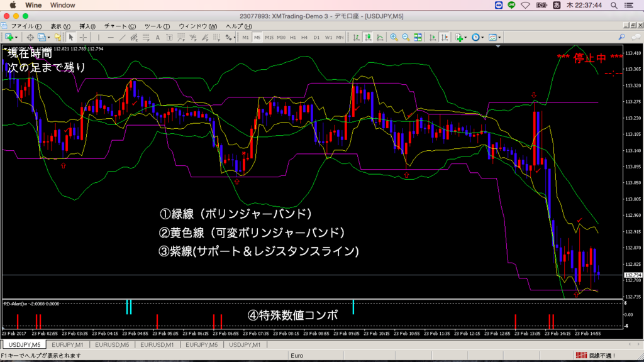Click the 112.794 current price label
The height and width of the screenshot is (362, 644).
coord(633,275)
